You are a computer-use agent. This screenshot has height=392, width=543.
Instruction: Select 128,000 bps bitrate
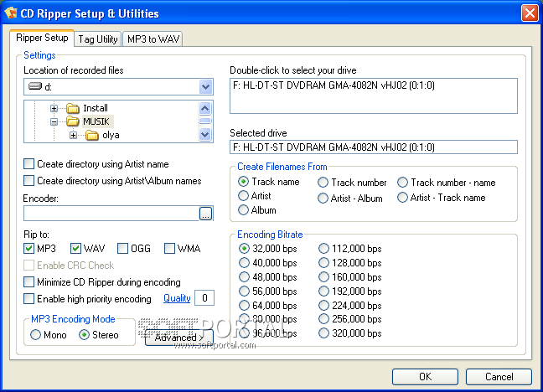[323, 262]
